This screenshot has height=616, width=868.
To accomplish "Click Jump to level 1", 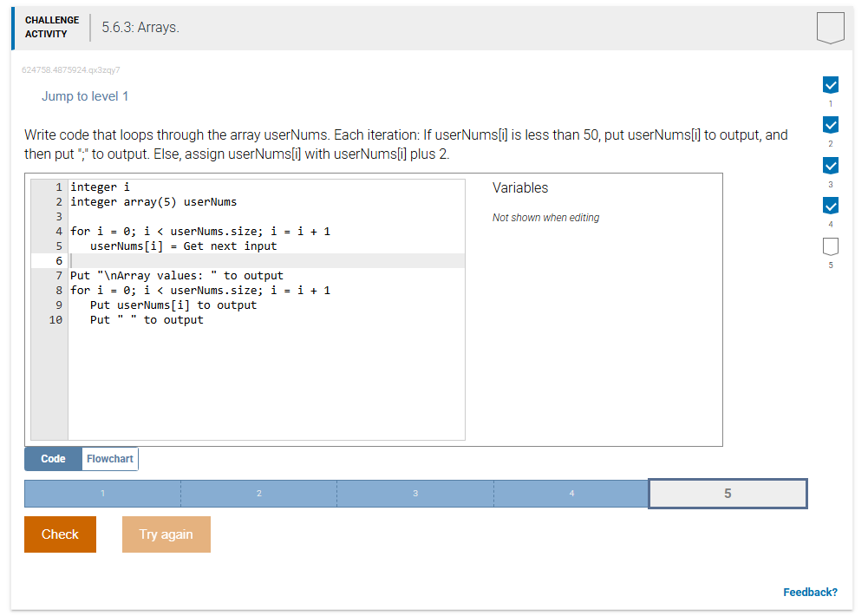I will click(84, 96).
